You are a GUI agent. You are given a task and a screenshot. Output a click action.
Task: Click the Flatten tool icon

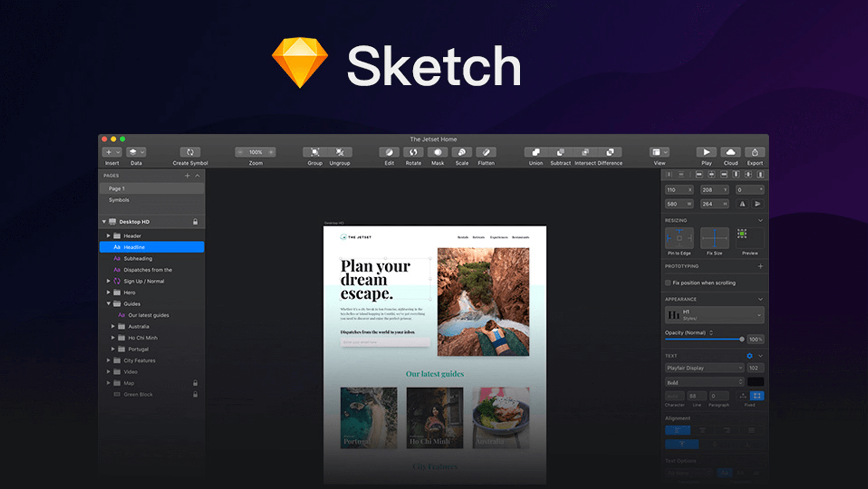(486, 152)
